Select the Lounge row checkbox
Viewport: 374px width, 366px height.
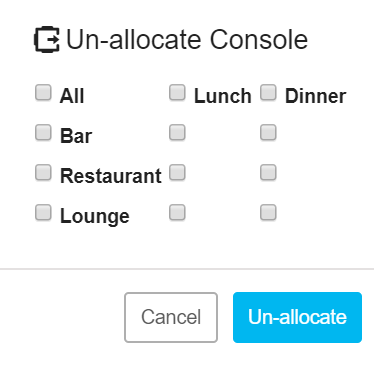[43, 212]
